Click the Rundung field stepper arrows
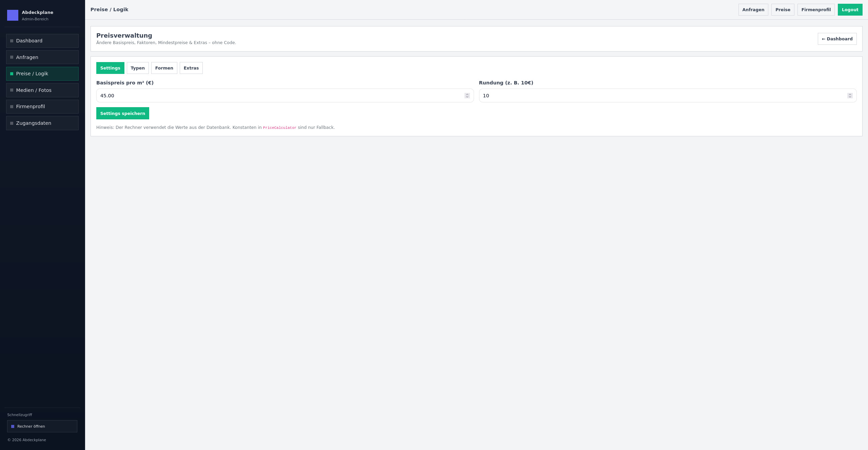The height and width of the screenshot is (450, 868). click(x=850, y=96)
